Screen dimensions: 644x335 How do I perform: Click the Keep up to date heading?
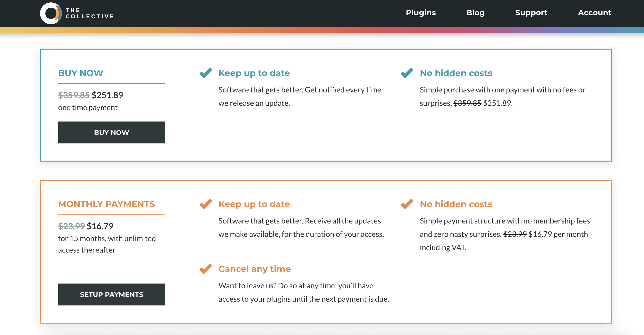click(254, 73)
